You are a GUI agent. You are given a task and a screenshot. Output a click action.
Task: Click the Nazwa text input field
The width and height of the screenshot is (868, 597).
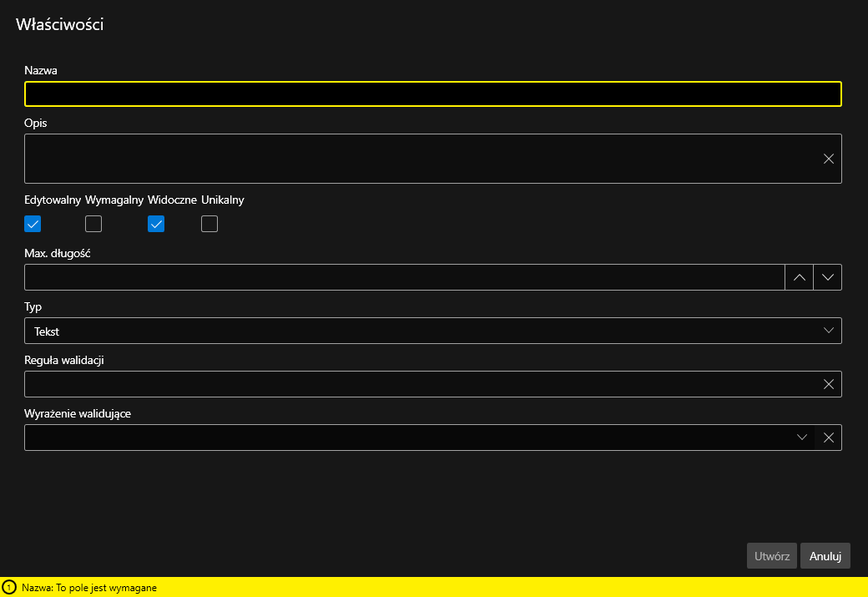click(432, 94)
